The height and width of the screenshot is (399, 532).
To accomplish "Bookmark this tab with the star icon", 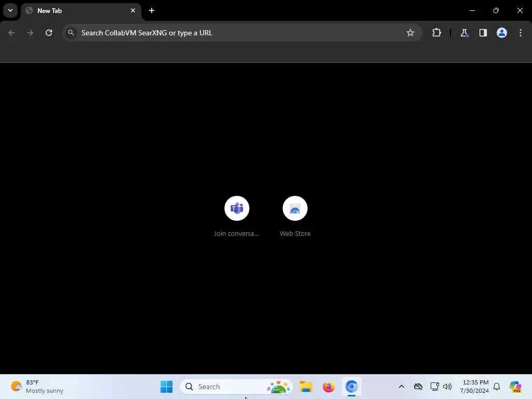I will pos(410,33).
